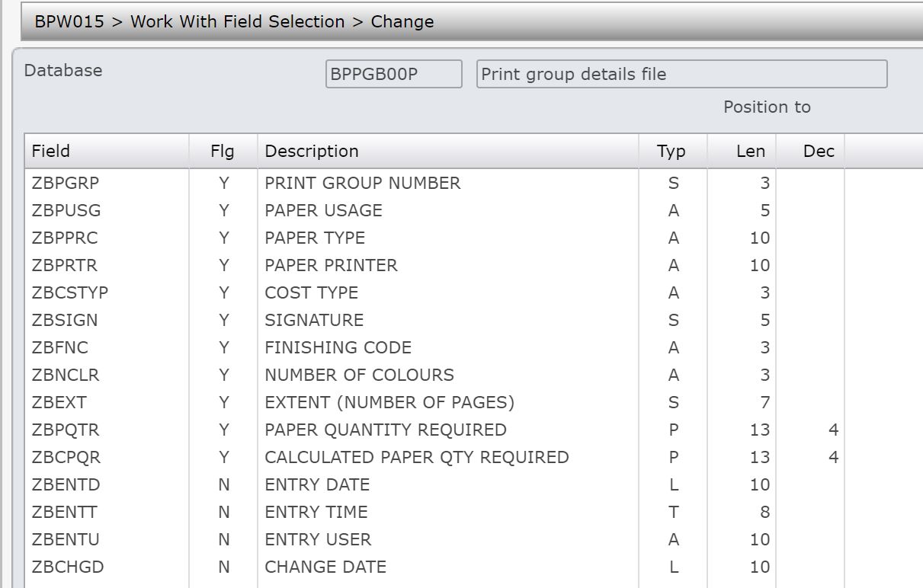Viewport: 923px width, 588px height.
Task: Click the Dec column header
Action: pos(810,151)
